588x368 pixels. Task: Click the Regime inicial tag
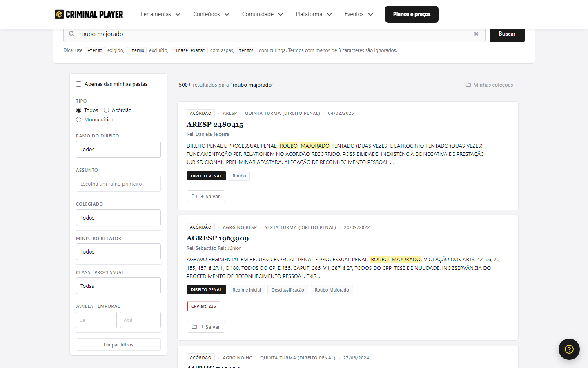247,290
